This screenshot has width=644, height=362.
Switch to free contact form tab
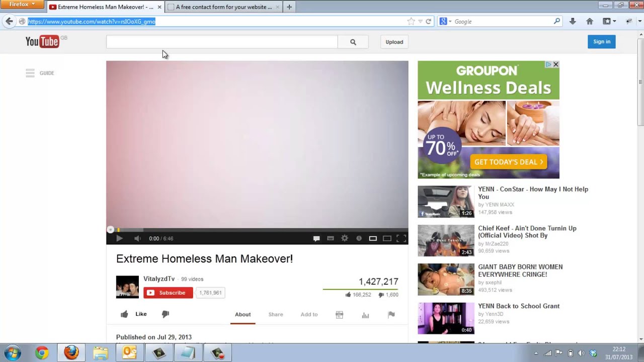(x=224, y=7)
